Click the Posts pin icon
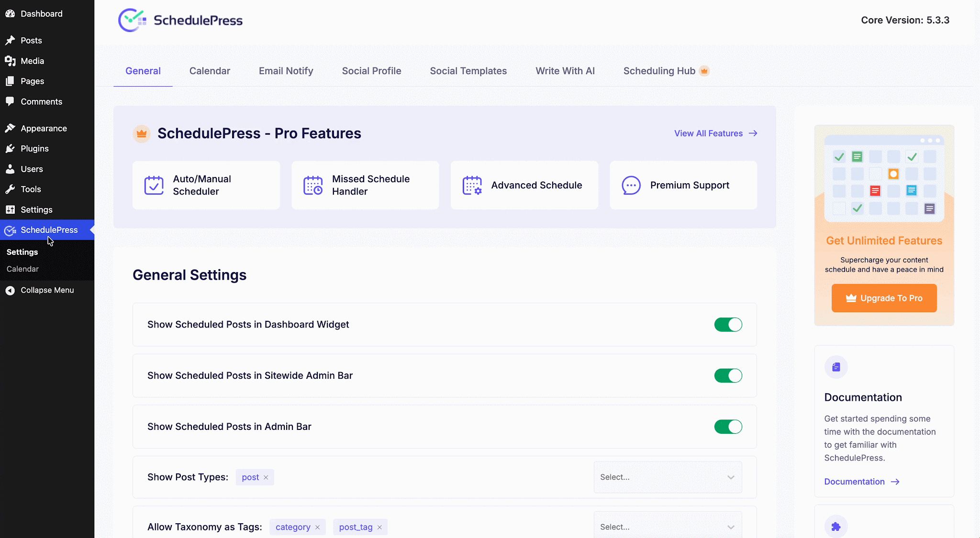The image size is (980, 538). point(10,41)
